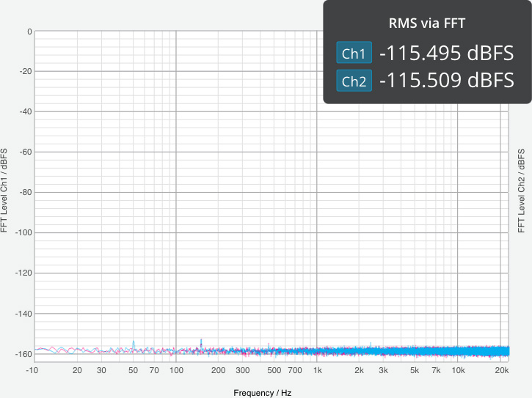Select the RMS via FFT title
532x398 pixels.
(x=426, y=23)
